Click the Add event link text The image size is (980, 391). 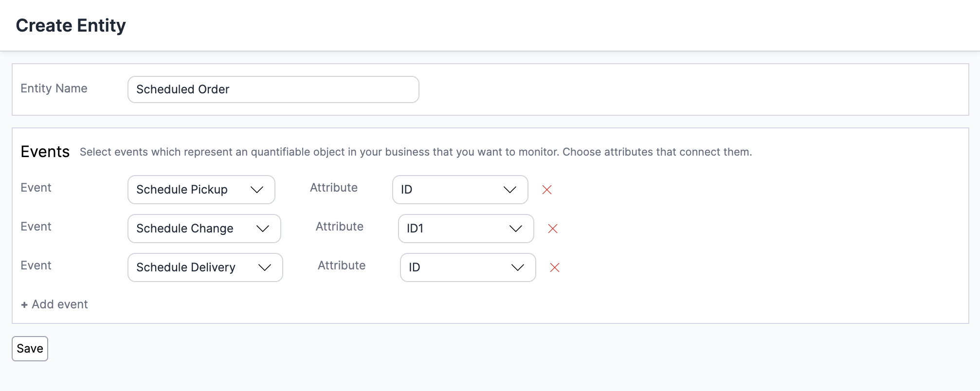pos(60,304)
